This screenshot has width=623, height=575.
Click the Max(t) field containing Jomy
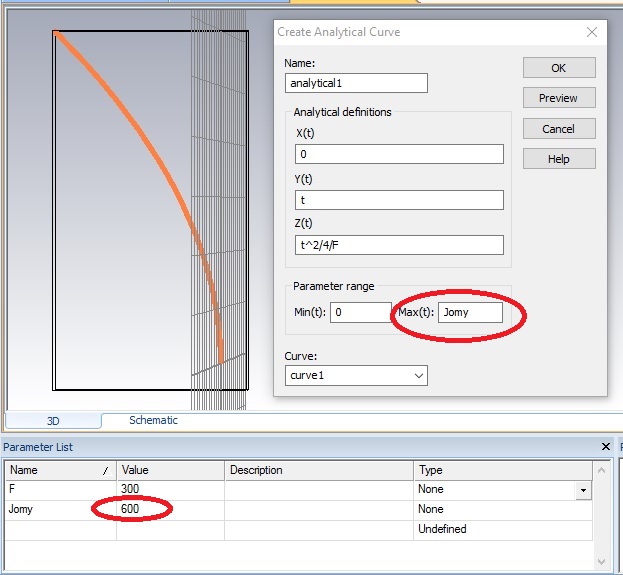pos(470,312)
